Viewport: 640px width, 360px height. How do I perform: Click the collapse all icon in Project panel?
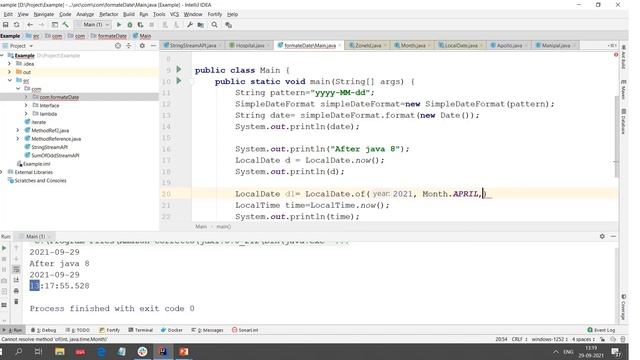pos(129,46)
